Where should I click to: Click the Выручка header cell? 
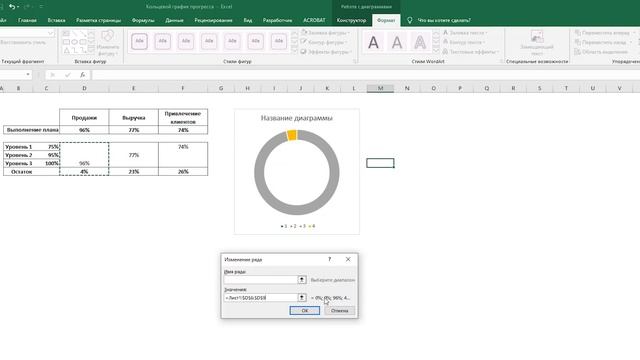tap(133, 118)
